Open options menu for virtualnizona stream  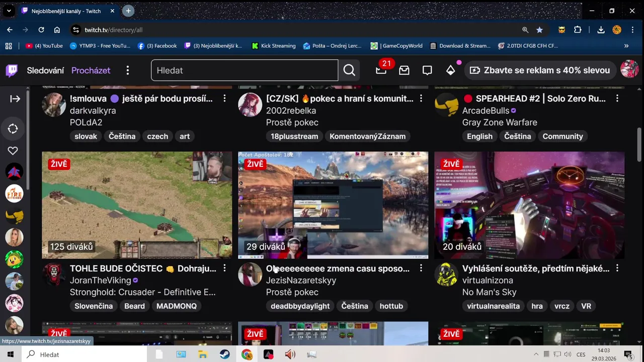tap(617, 268)
